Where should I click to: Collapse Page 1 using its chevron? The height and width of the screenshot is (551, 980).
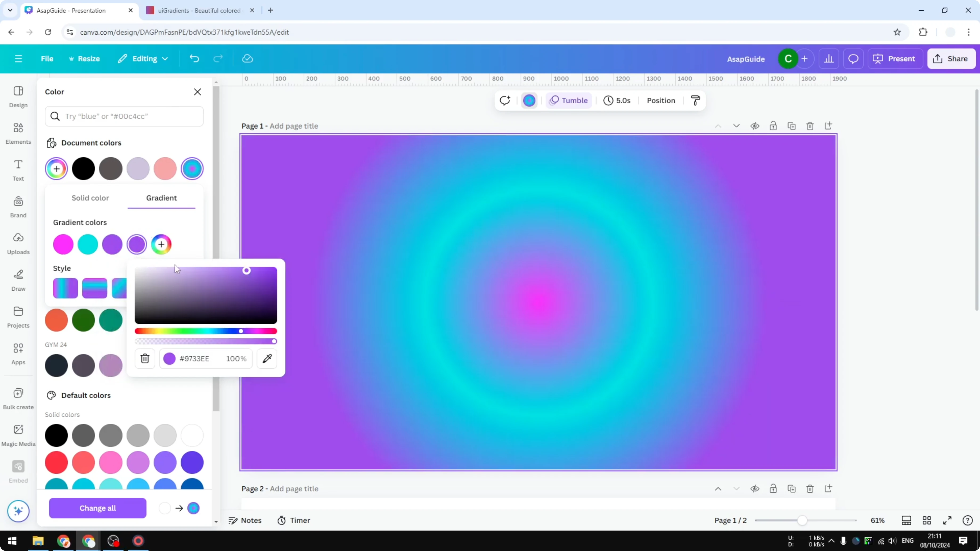pos(718,126)
